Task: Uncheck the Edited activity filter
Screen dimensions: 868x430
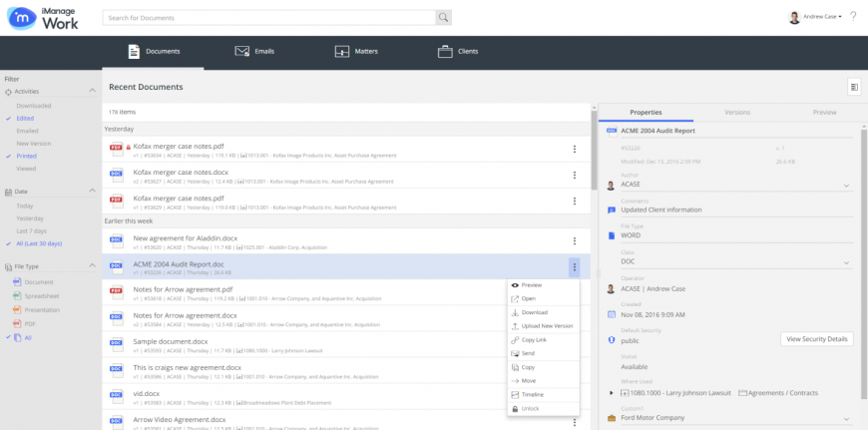Action: (x=25, y=119)
